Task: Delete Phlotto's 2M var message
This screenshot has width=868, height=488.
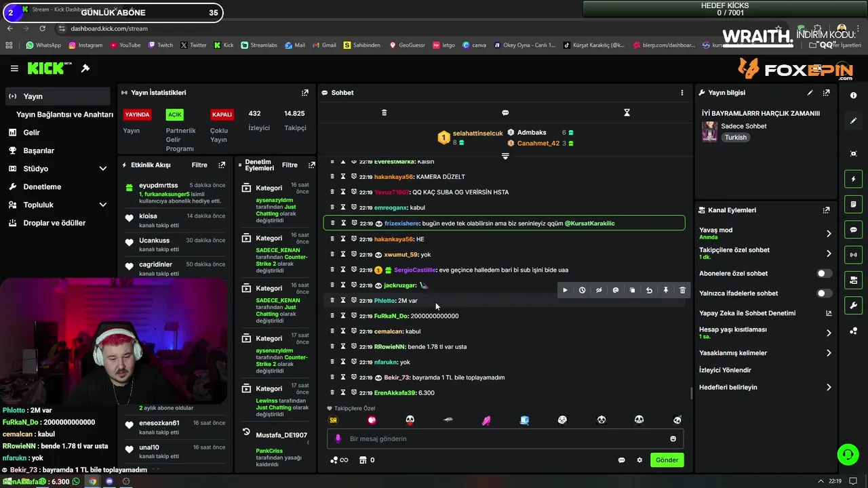Action: 332,300
